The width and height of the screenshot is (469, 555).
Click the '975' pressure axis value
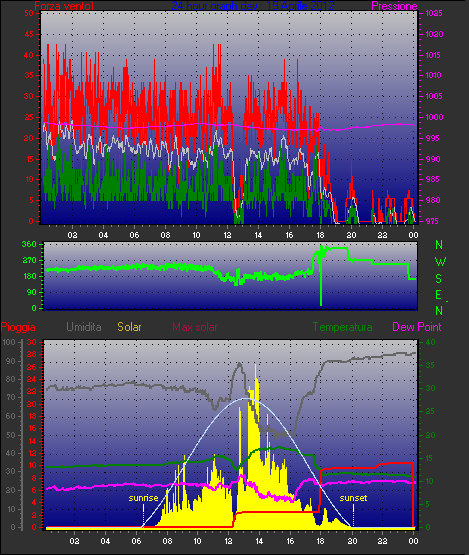coord(433,221)
